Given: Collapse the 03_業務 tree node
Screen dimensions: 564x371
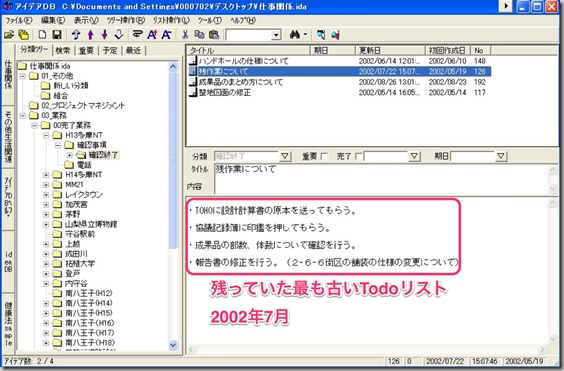Looking at the screenshot, I should pos(23,116).
